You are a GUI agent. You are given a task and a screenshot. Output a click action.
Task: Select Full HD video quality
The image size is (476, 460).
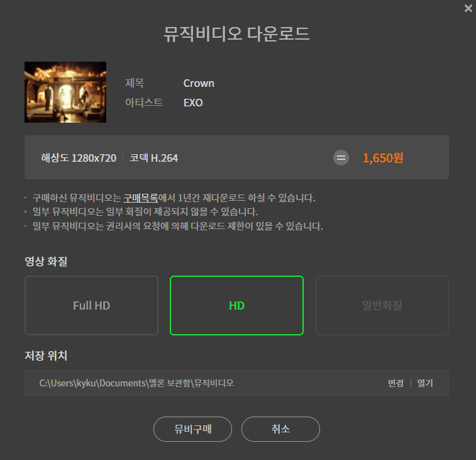91,305
